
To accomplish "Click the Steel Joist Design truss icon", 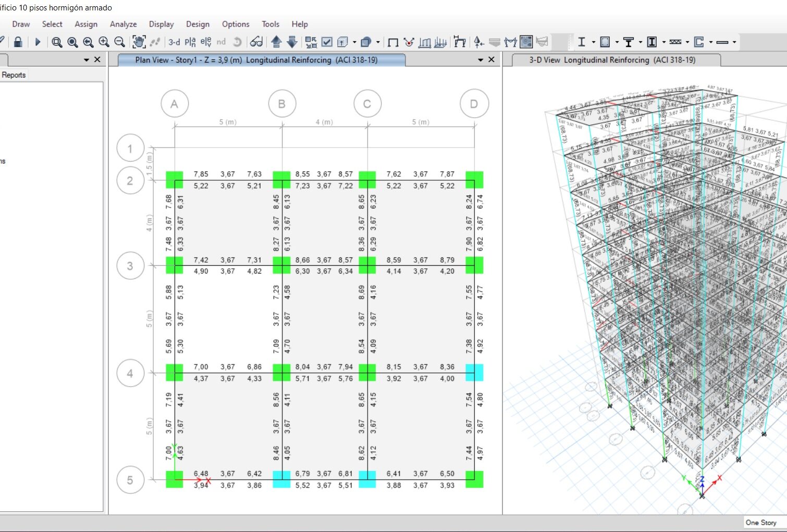I will [675, 42].
